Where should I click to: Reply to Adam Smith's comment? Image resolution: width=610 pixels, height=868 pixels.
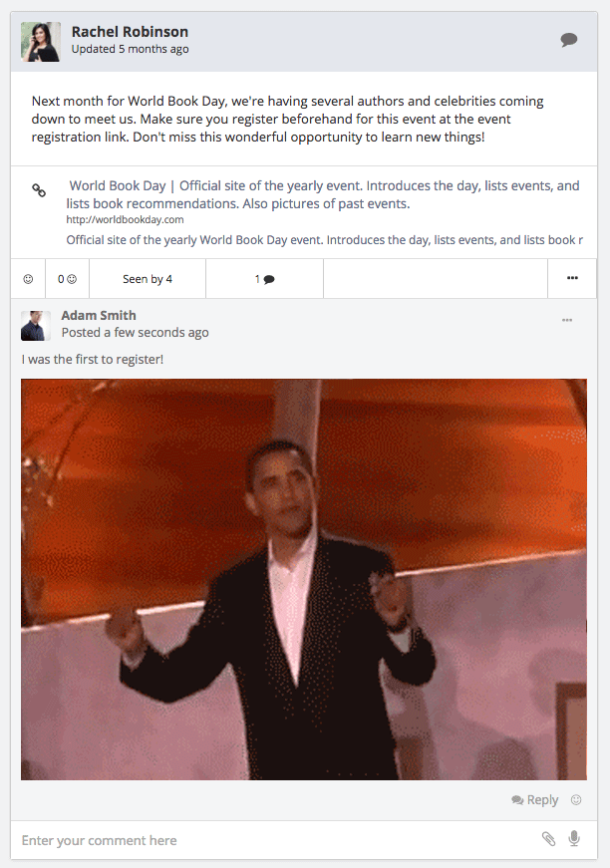534,800
